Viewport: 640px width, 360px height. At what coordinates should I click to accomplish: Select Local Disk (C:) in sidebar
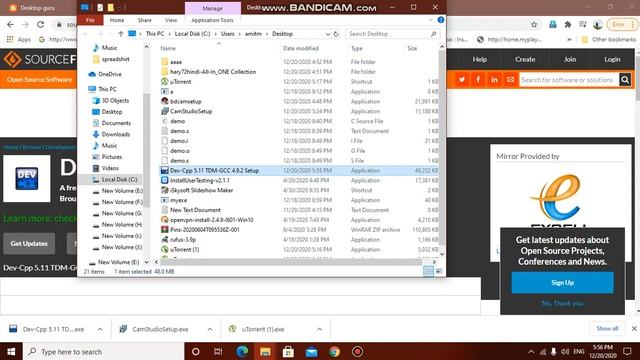coord(119,180)
